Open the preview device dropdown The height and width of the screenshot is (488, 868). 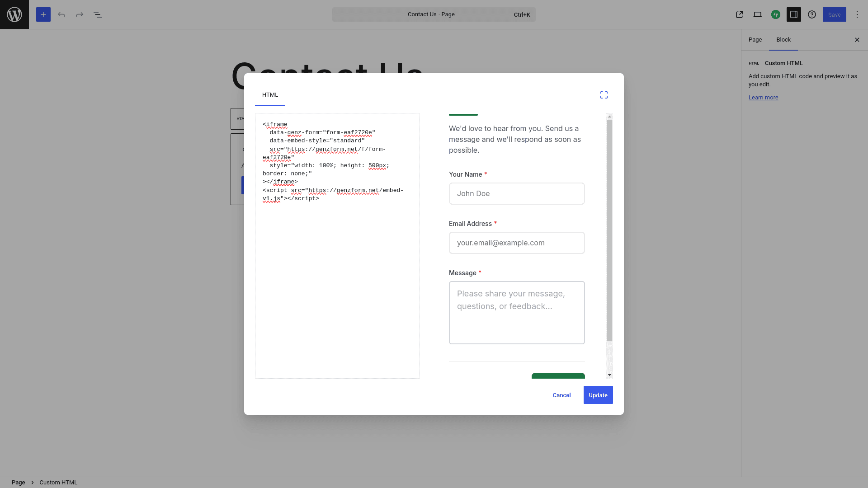(x=758, y=14)
